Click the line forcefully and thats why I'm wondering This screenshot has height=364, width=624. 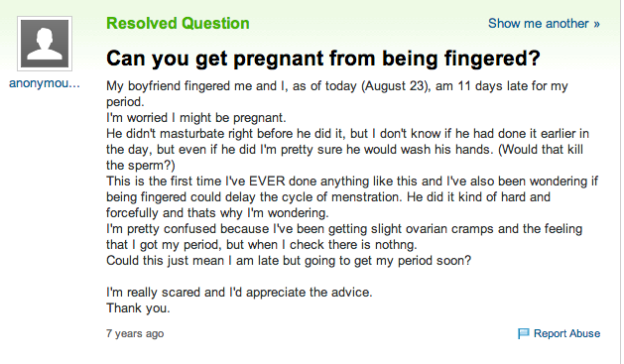click(217, 213)
